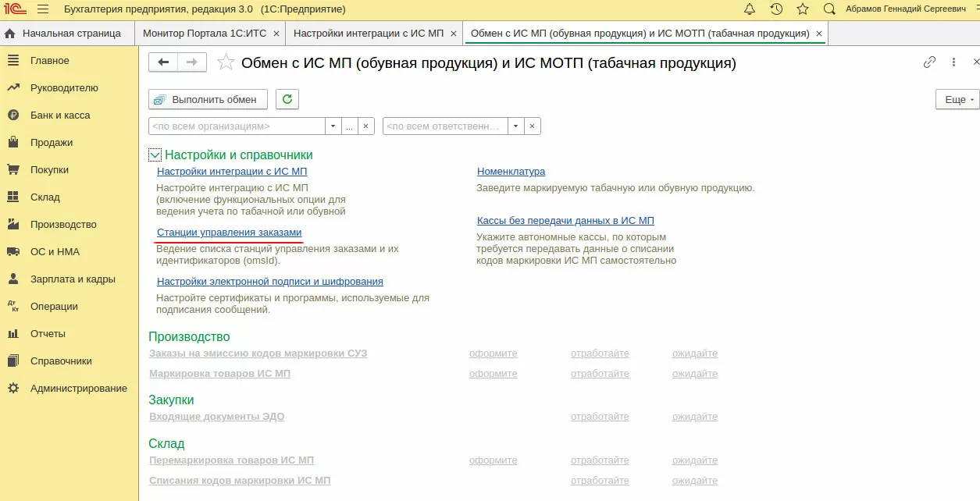Viewport: 980px width, 501px height.
Task: Open Настройки интеграции с ИС МП link
Action: (x=232, y=172)
